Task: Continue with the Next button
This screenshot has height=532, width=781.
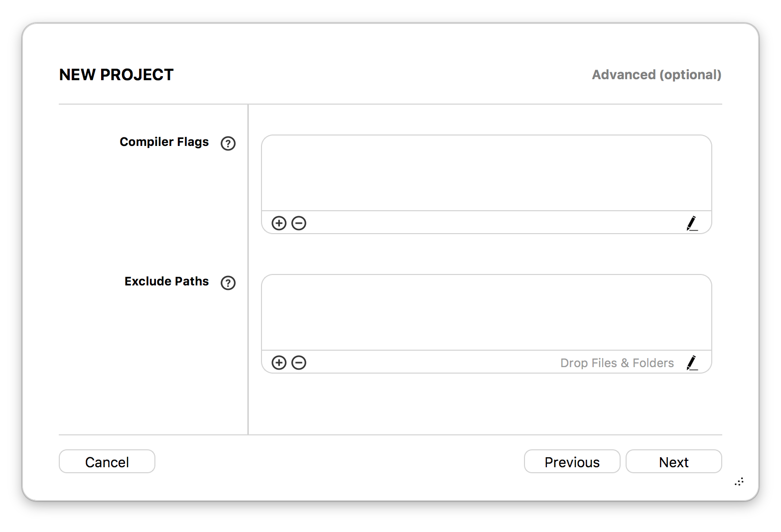Action: pos(674,462)
